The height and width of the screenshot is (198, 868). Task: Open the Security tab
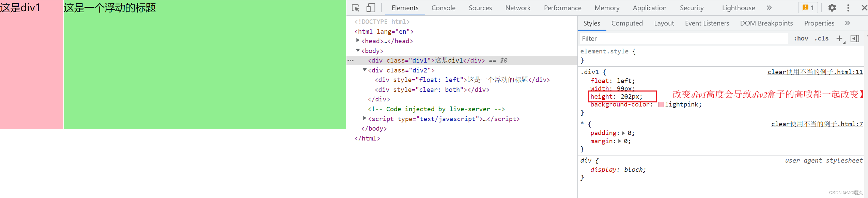coord(692,8)
